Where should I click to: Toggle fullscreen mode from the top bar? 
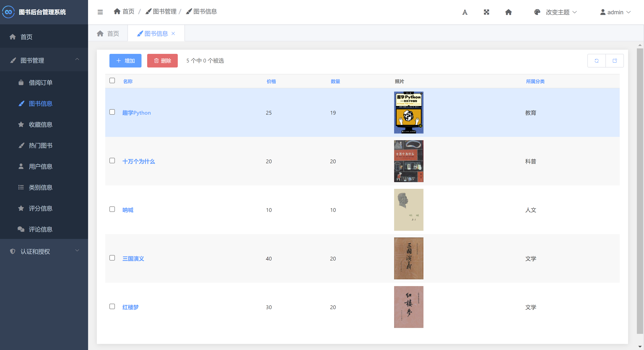[486, 12]
